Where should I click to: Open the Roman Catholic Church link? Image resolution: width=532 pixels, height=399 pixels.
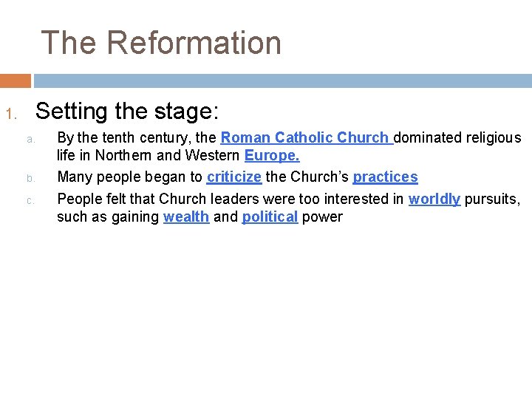click(x=307, y=137)
